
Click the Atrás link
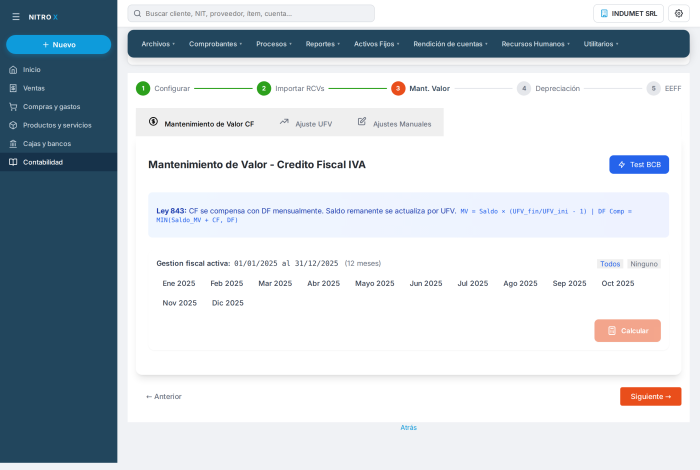click(x=408, y=428)
